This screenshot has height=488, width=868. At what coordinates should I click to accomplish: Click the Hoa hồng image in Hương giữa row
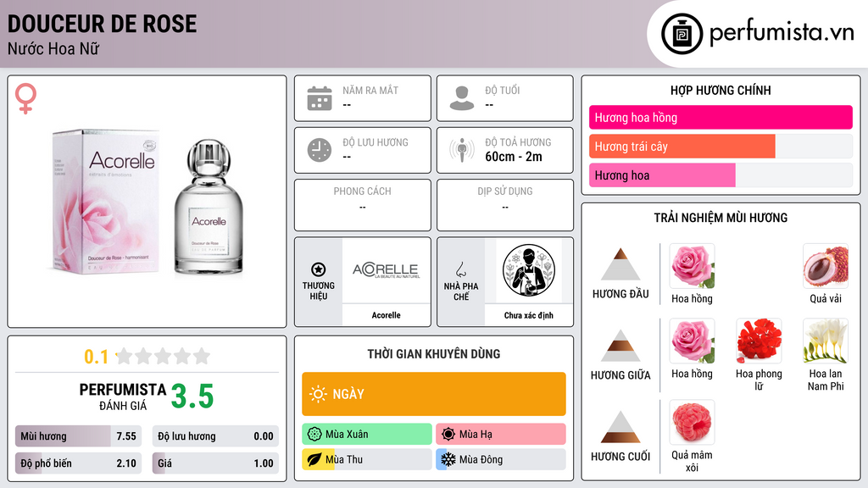692,341
